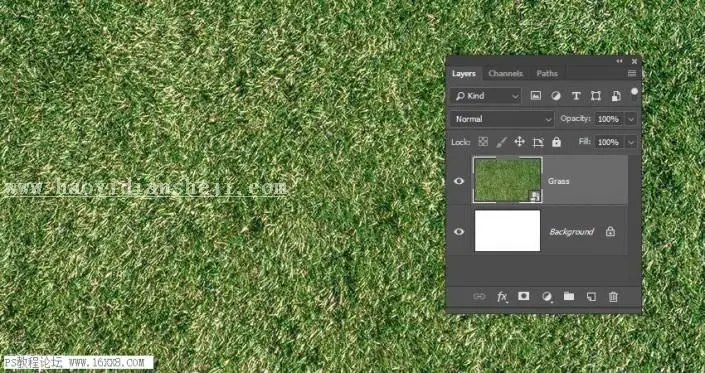Screen dimensions: 705x373
Task: Toggle layer filtering on/off switch
Action: click(634, 92)
